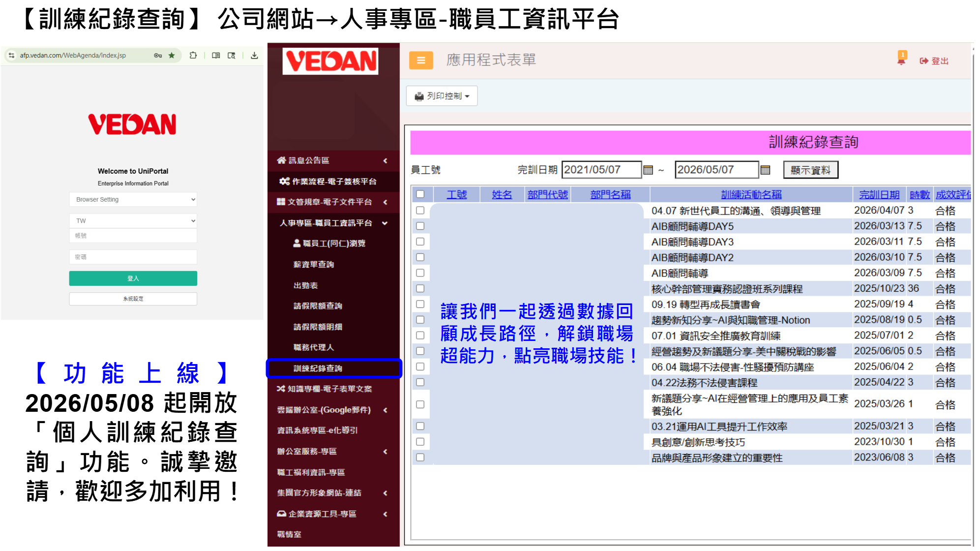Click the orange hamburger menu icon
The height and width of the screenshot is (551, 980).
(420, 61)
